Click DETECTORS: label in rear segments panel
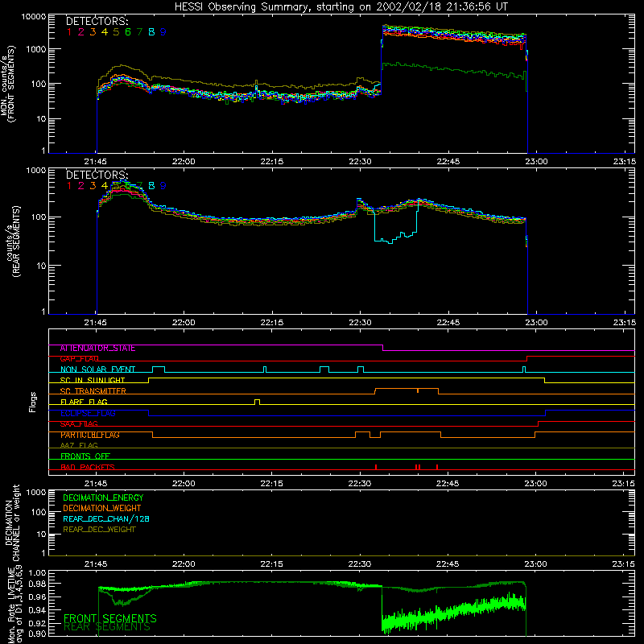Image resolution: width=644 pixels, height=644 pixels. 97,175
